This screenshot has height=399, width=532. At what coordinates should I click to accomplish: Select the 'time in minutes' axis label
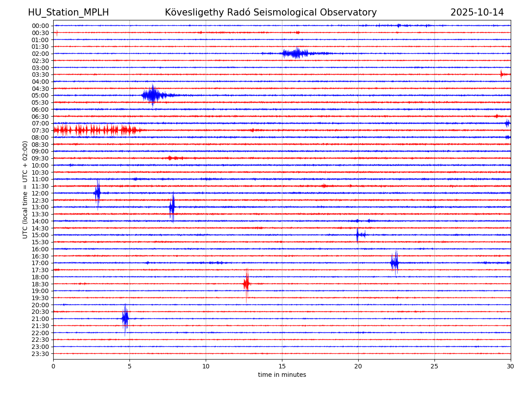282,375
